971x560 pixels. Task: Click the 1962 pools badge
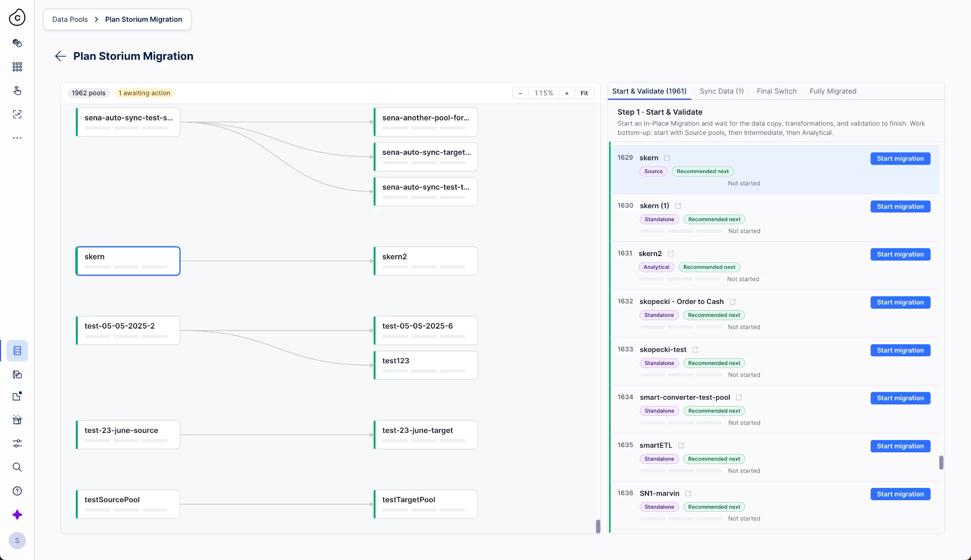click(89, 93)
